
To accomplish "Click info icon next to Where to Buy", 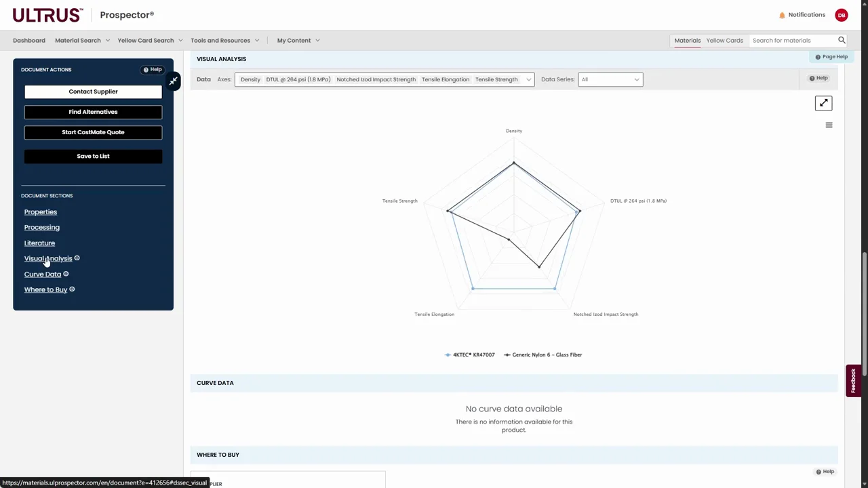I will (x=72, y=289).
